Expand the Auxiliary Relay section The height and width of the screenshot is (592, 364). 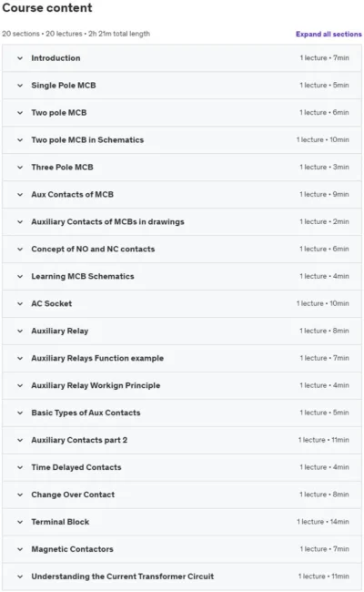182,331
